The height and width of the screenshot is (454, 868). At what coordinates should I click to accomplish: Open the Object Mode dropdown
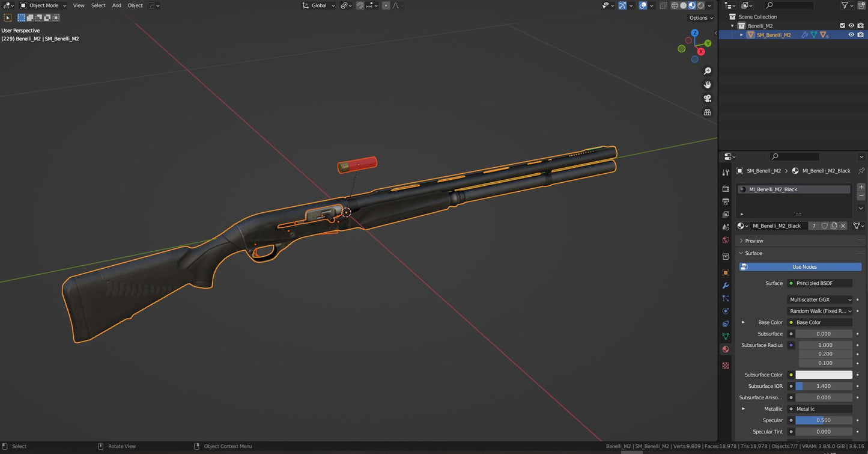tap(45, 5)
